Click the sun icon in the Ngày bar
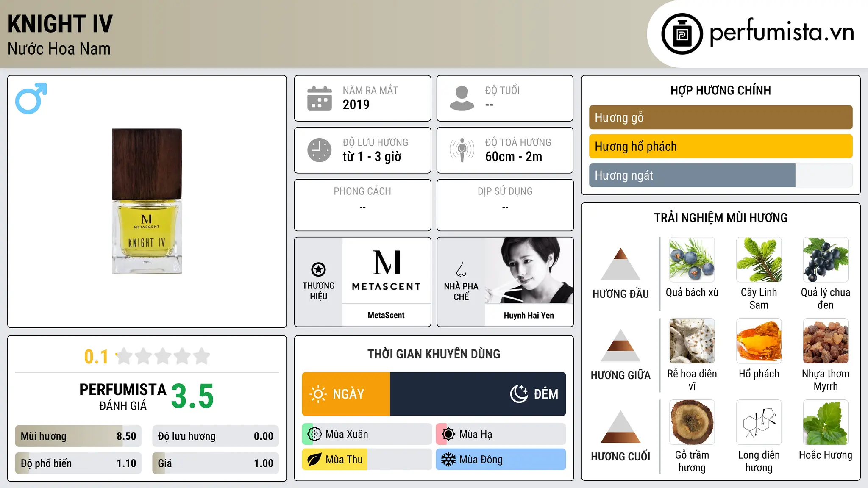868x488 pixels. 318,394
